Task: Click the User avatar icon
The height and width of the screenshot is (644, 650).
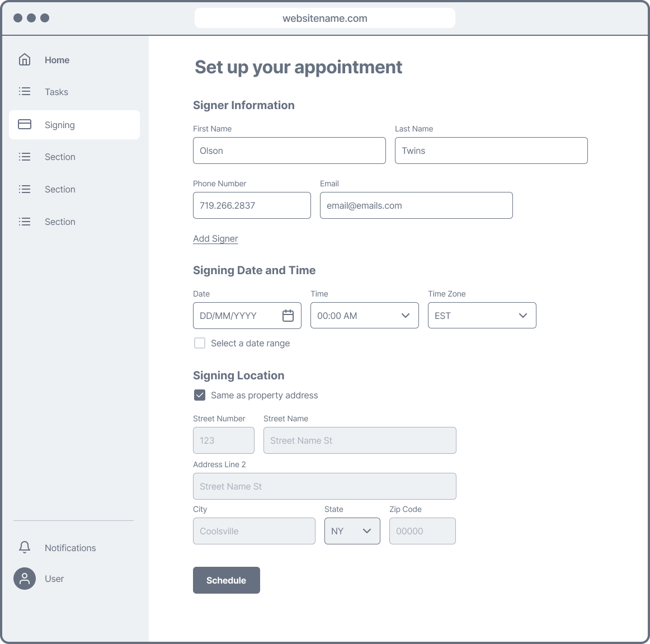Action: [25, 579]
